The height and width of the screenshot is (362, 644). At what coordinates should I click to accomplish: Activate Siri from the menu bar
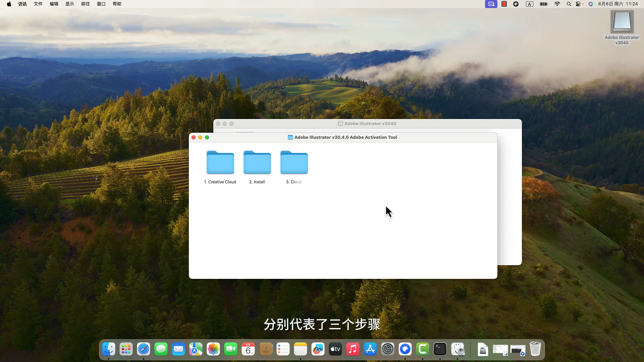click(x=591, y=4)
